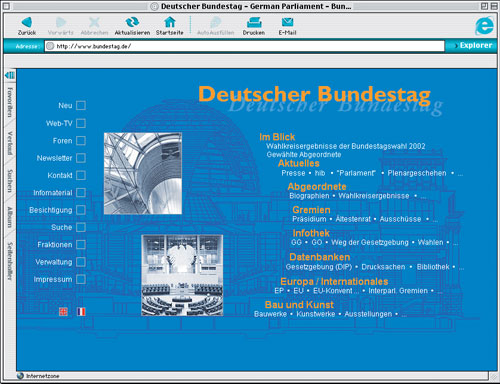Print the page with Drucken icon
500x384 pixels.
(254, 22)
